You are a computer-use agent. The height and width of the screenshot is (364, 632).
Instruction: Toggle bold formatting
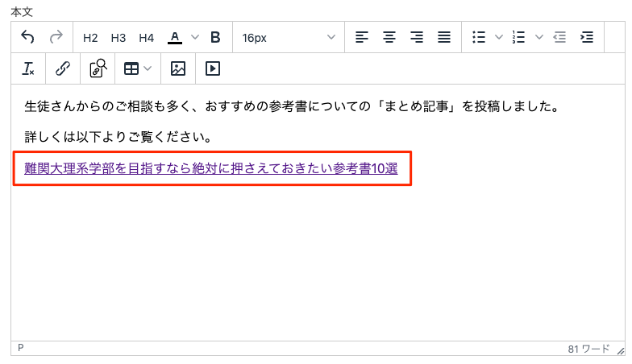tap(215, 37)
